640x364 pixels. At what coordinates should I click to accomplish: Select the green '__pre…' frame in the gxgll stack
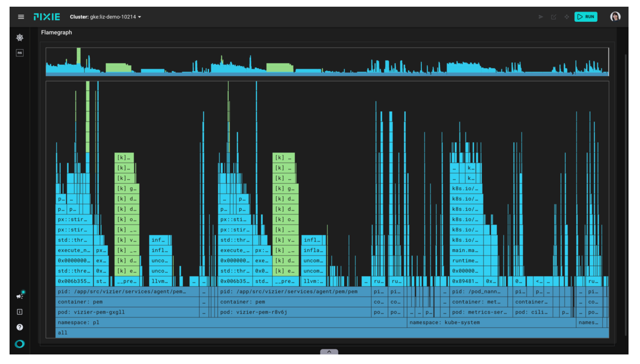(127, 281)
